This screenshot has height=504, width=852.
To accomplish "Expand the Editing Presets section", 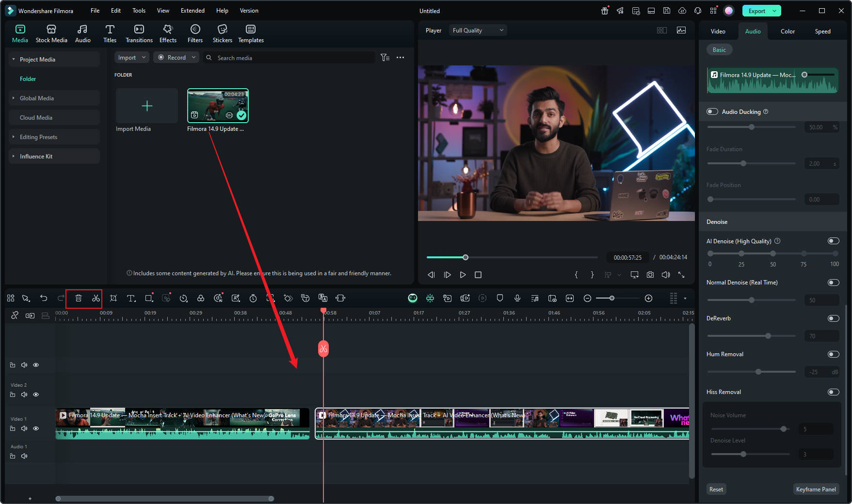I will tap(14, 137).
